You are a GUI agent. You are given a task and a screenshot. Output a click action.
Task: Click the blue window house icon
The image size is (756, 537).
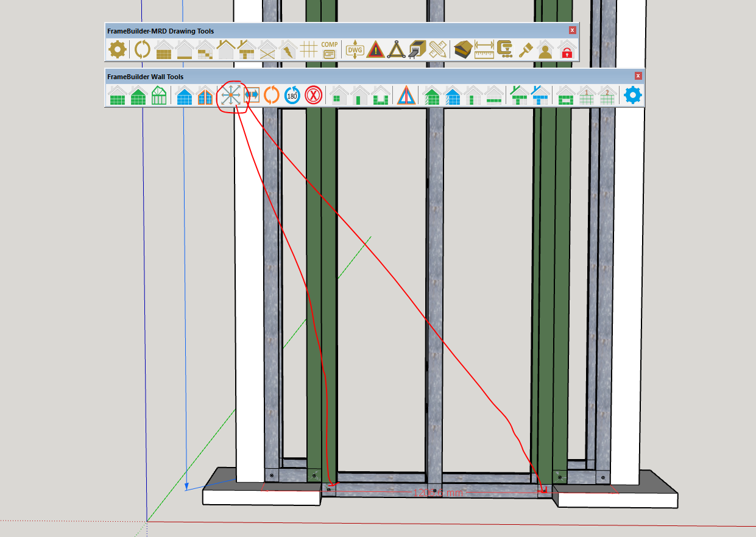(x=185, y=96)
